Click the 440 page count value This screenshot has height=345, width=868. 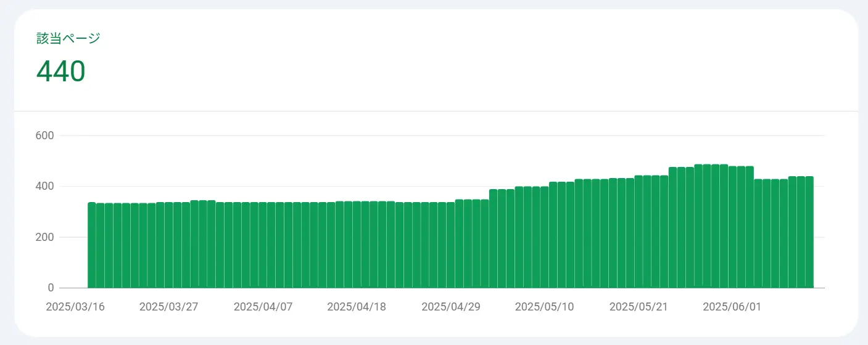pyautogui.click(x=60, y=71)
